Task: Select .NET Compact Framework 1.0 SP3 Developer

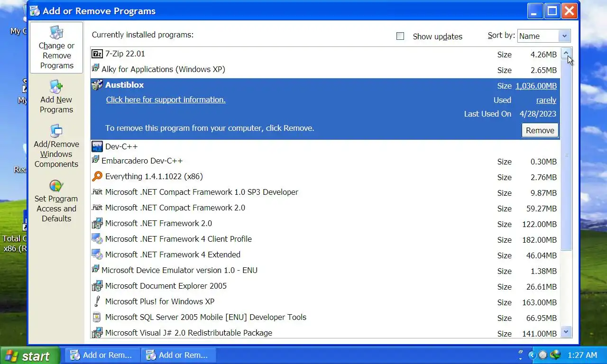Action: (x=325, y=192)
